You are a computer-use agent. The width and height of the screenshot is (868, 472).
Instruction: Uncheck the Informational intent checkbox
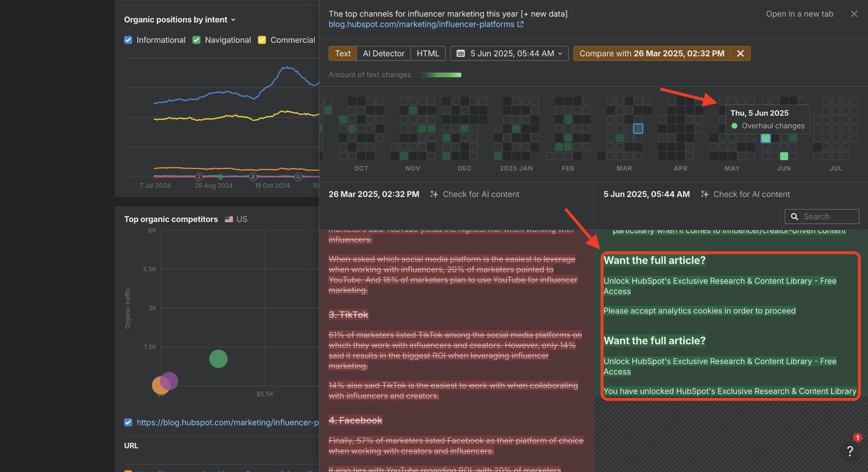coord(128,40)
